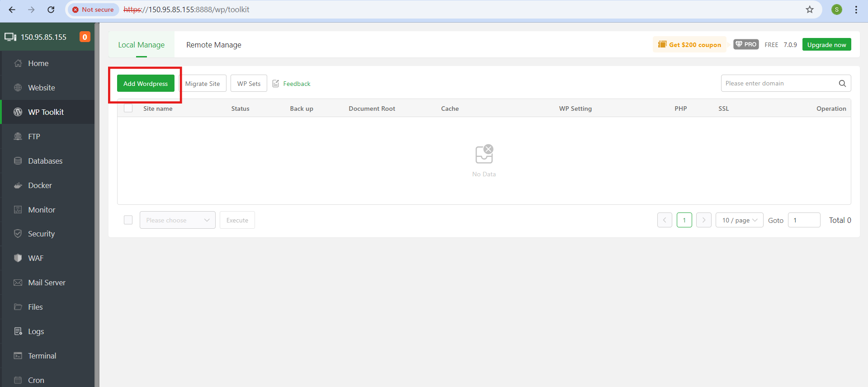This screenshot has height=387, width=868.
Task: Click the Document Root column header
Action: 372,109
